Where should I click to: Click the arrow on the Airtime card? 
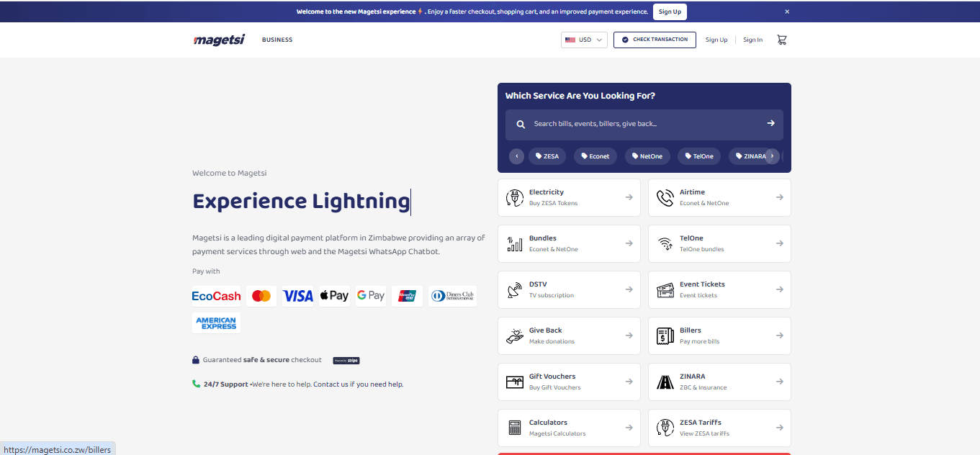pos(779,197)
